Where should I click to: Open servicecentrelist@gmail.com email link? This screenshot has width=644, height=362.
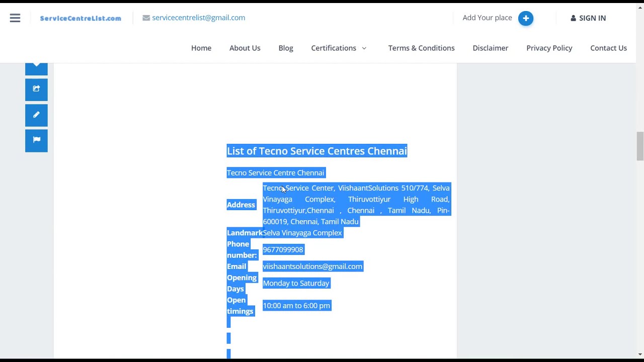pyautogui.click(x=198, y=18)
